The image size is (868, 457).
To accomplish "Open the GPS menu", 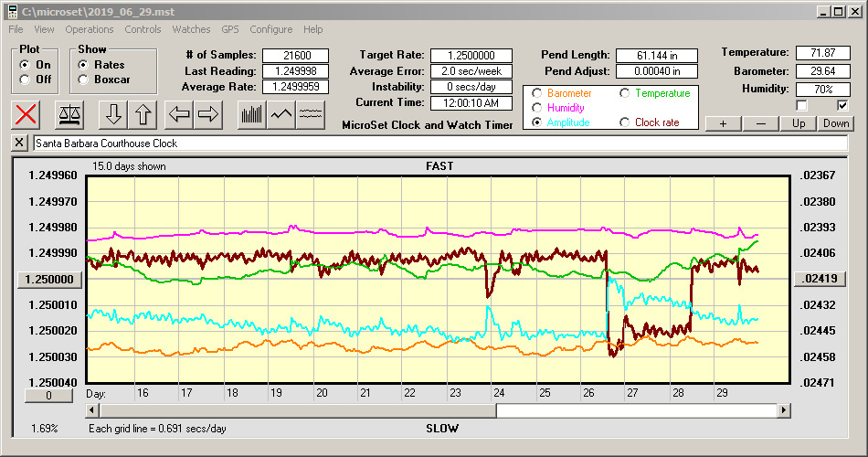I will coord(229,29).
